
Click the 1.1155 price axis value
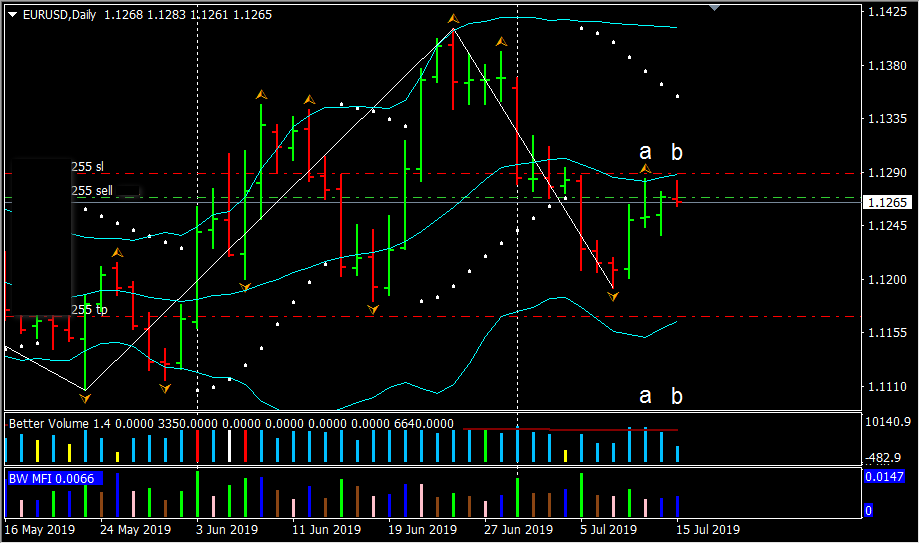click(887, 333)
